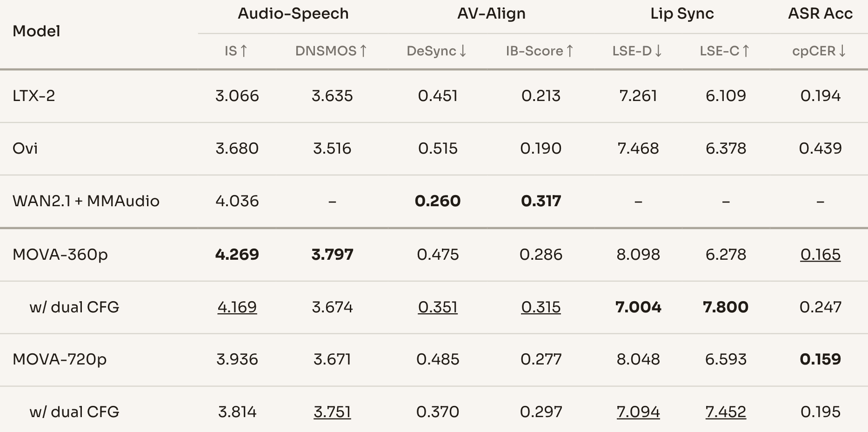This screenshot has width=868, height=432.
Task: Click the down arrow beside cpCER
Action: 842,51
